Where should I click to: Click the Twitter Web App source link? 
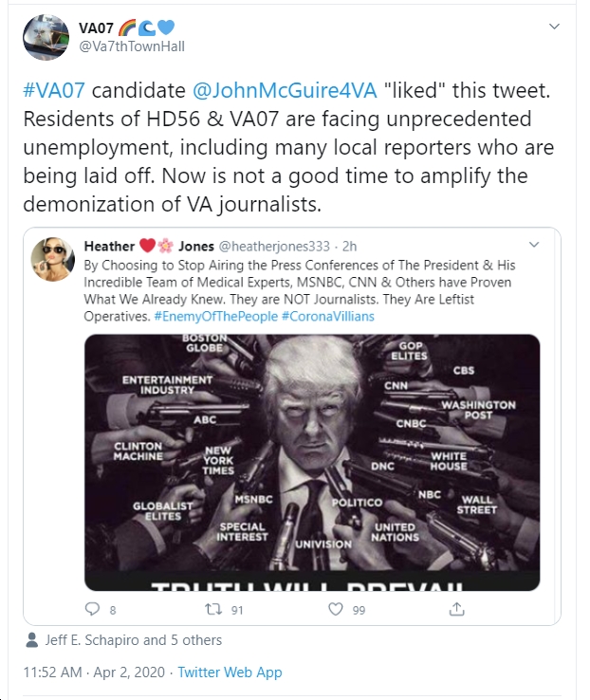pos(230,672)
